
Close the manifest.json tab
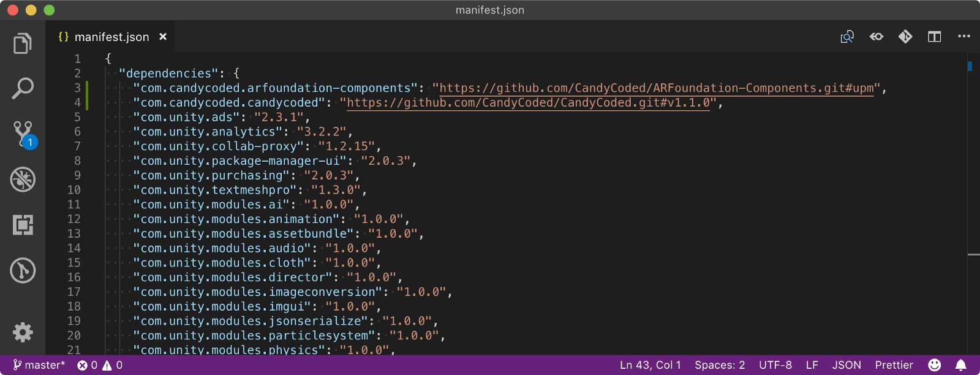tap(163, 37)
